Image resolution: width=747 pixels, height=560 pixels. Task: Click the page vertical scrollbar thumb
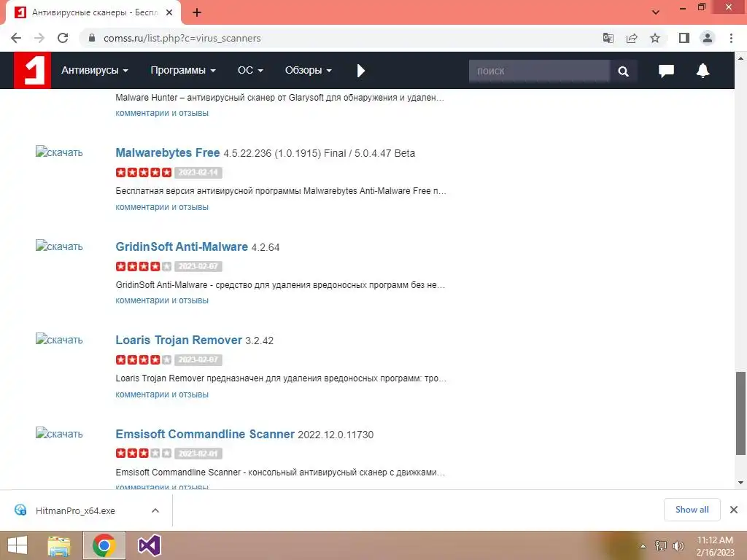coord(740,413)
